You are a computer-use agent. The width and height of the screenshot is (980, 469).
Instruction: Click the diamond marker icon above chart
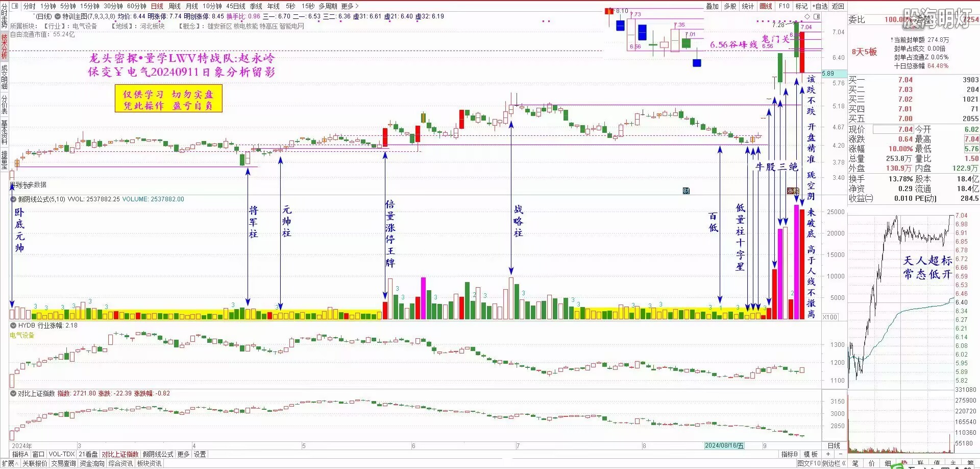(x=807, y=16)
